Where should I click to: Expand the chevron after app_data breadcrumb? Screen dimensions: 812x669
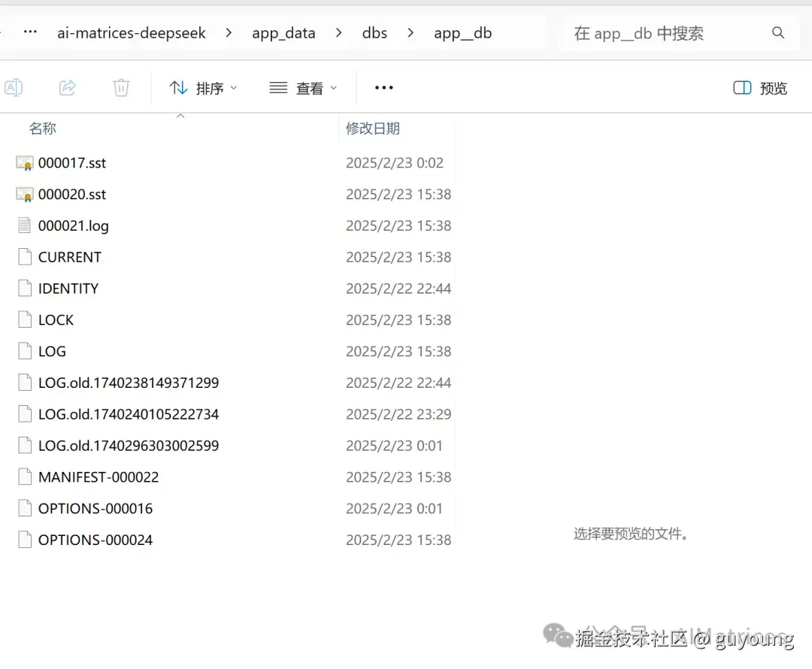(x=338, y=33)
